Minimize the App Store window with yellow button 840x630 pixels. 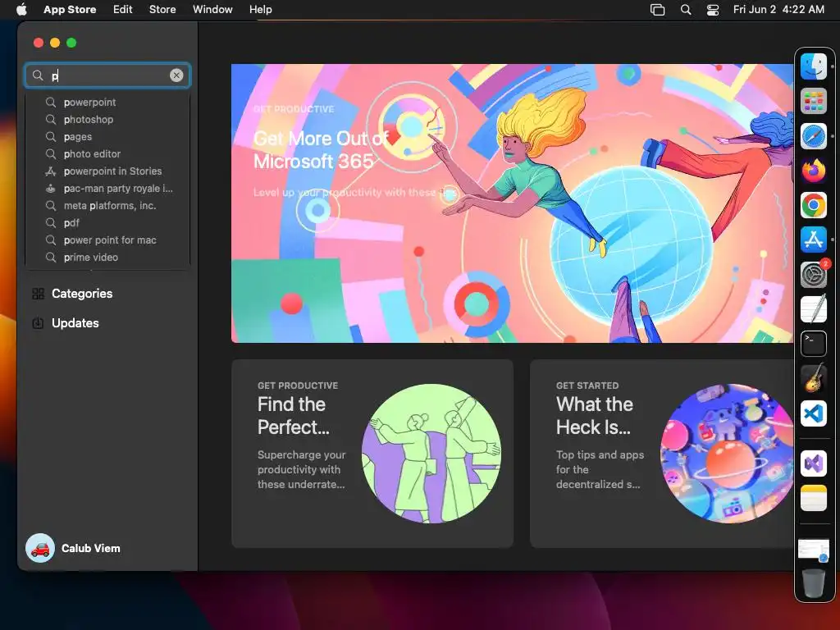coord(55,43)
